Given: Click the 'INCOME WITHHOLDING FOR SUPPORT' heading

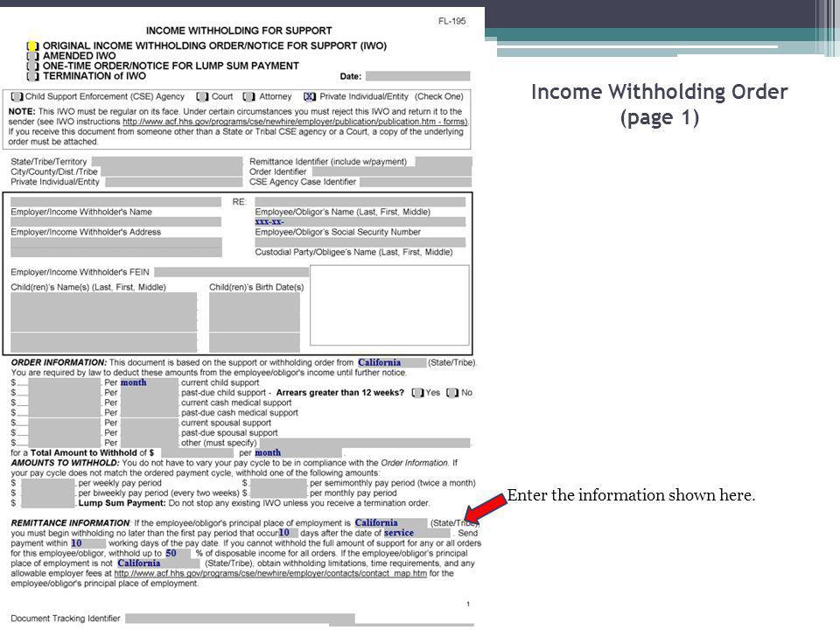Looking at the screenshot, I should [239, 31].
